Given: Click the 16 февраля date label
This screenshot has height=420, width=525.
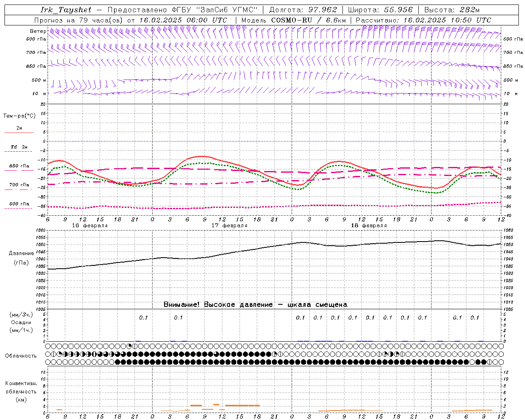Looking at the screenshot, I should (x=90, y=226).
